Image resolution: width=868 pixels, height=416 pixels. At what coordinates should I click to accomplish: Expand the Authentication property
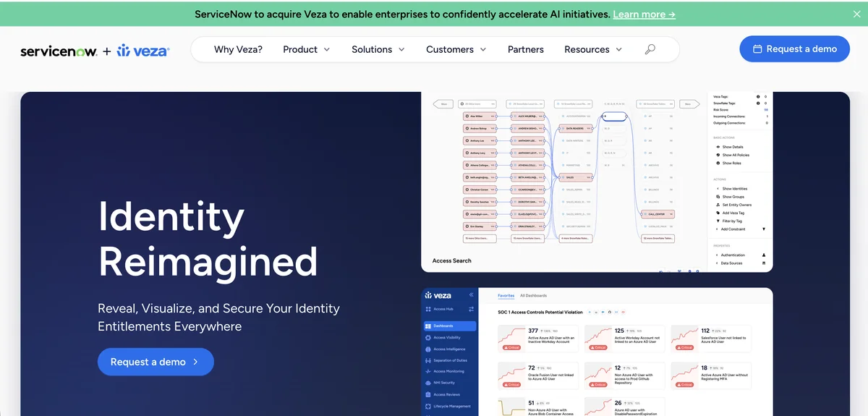click(x=739, y=255)
